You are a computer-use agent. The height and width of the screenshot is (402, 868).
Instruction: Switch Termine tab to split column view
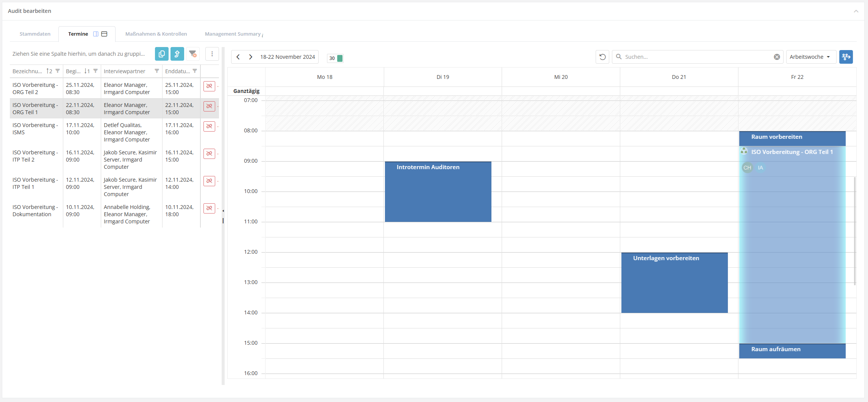pos(96,34)
